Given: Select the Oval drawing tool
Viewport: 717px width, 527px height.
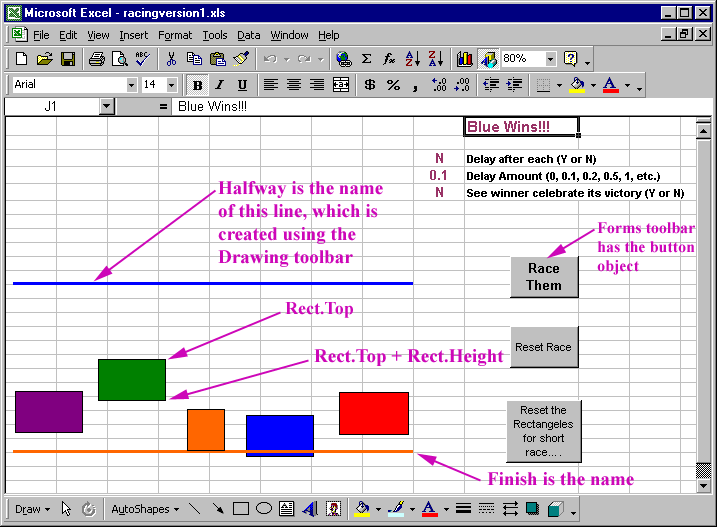Looking at the screenshot, I should 264,509.
